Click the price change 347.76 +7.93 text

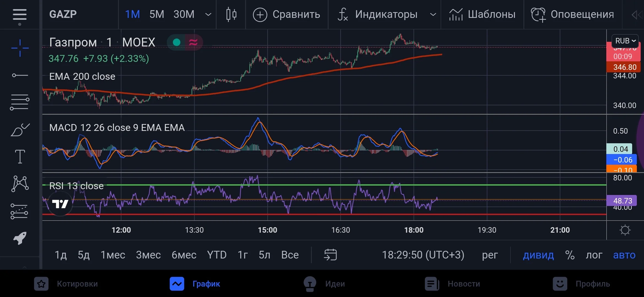(99, 59)
